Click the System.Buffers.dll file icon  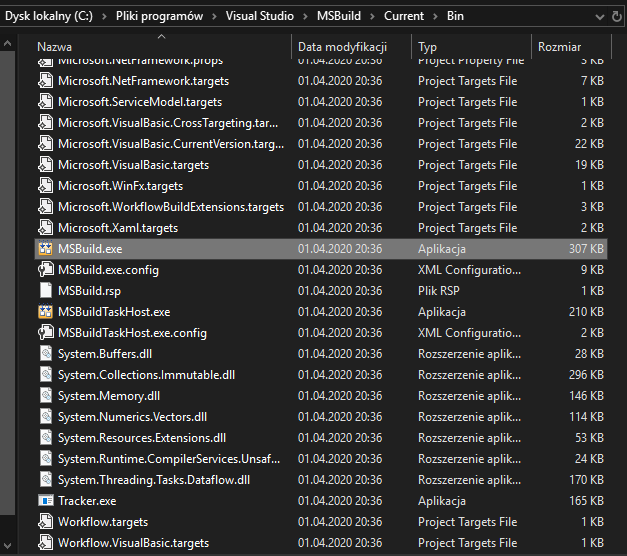[46, 354]
